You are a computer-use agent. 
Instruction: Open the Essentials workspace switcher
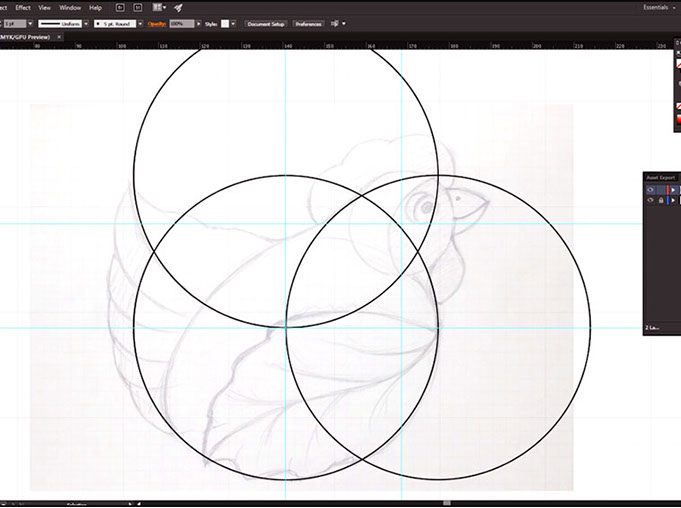click(x=655, y=7)
